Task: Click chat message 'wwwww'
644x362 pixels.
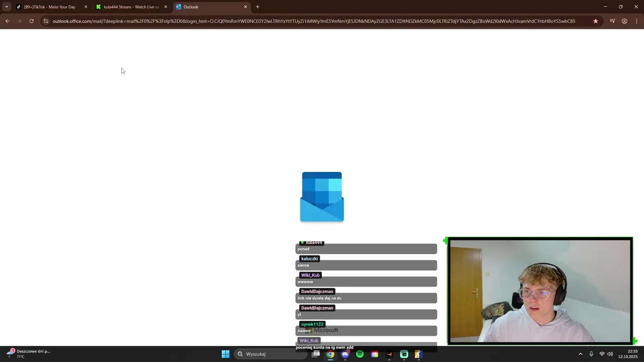Action: [x=305, y=282]
